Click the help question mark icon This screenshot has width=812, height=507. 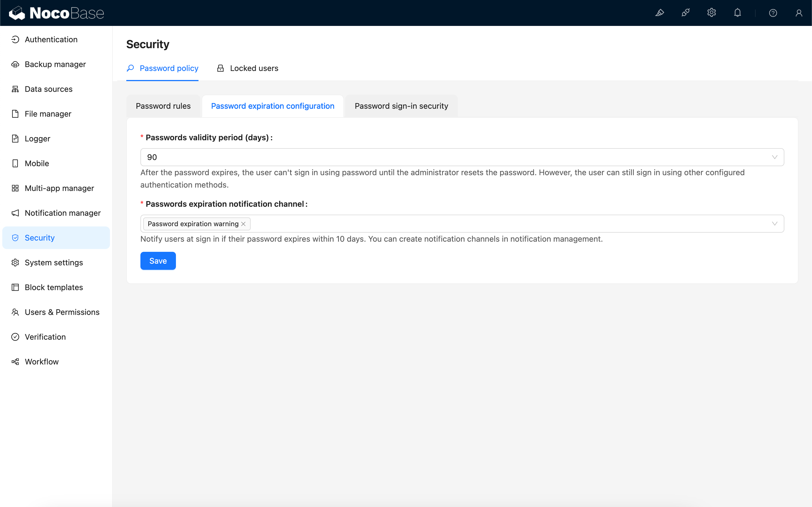[x=773, y=13]
